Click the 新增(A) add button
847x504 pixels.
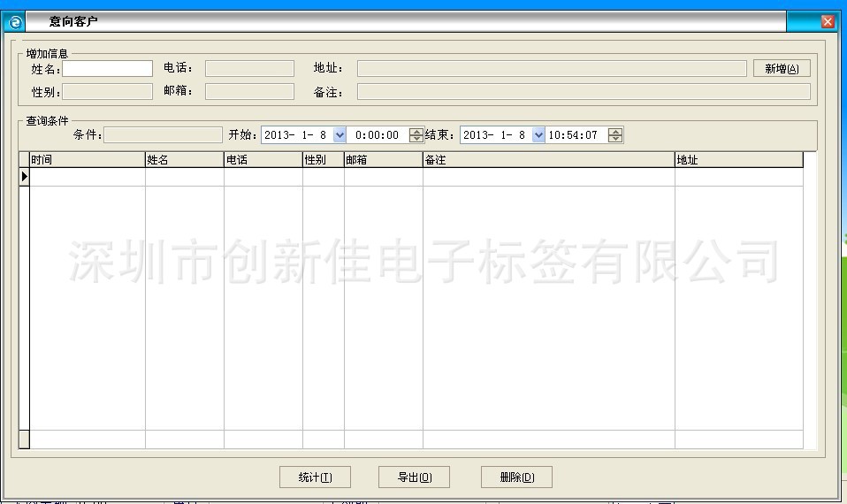click(782, 69)
